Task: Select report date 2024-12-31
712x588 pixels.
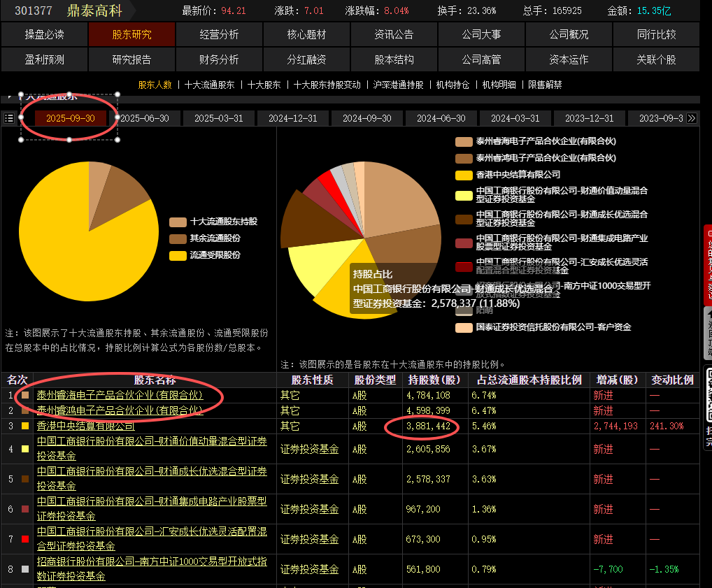Action: pyautogui.click(x=293, y=118)
